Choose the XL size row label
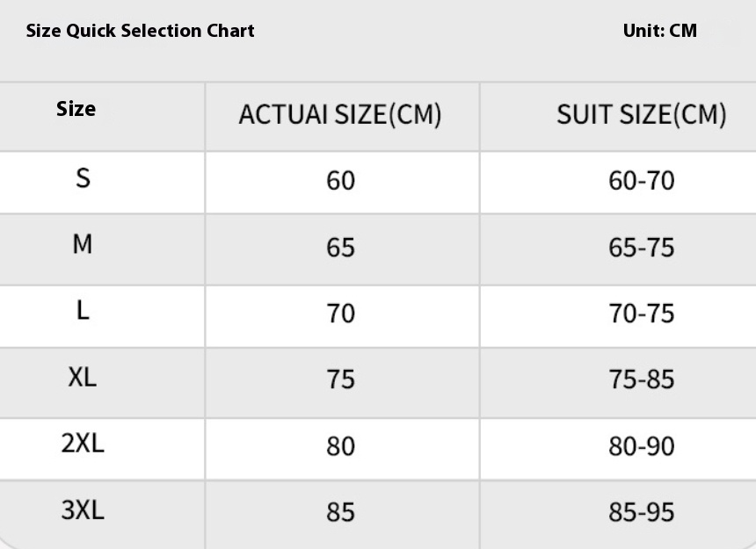The height and width of the screenshot is (549, 756). click(x=83, y=377)
